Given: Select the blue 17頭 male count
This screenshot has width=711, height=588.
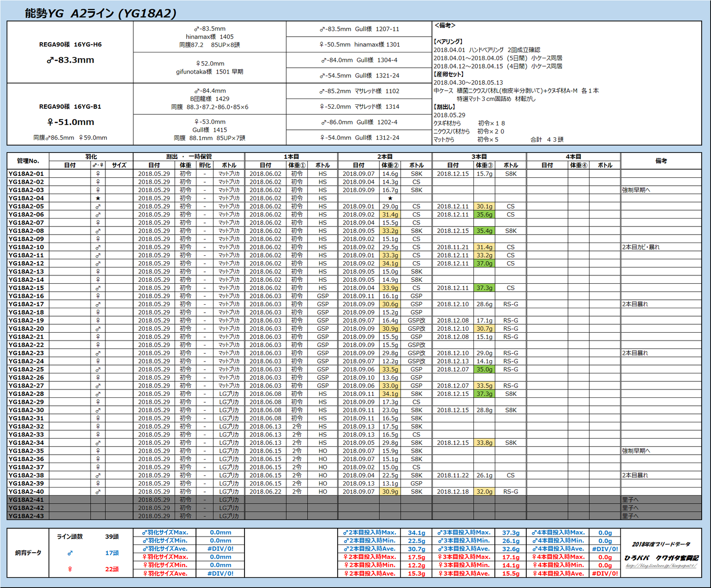Looking at the screenshot, I should point(112,553).
